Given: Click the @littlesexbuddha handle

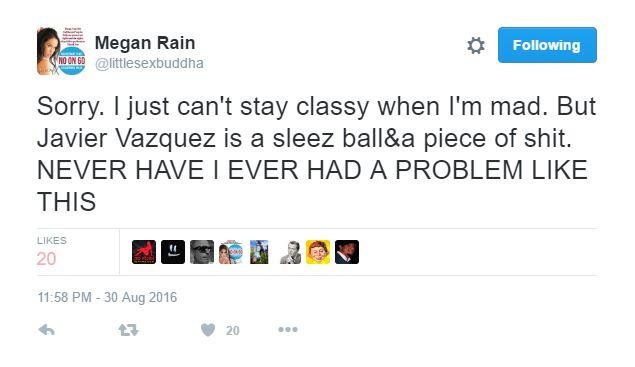Looking at the screenshot, I should 149,64.
